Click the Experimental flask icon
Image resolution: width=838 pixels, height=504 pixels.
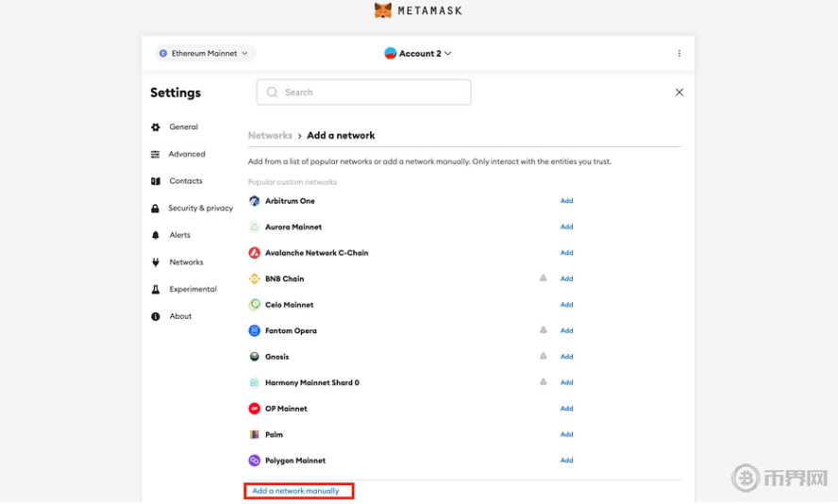tap(156, 290)
